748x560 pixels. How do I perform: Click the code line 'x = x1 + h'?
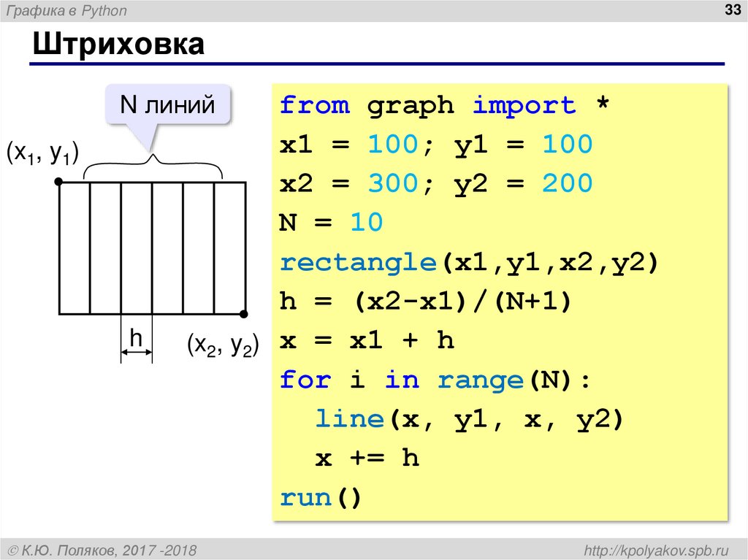367,340
